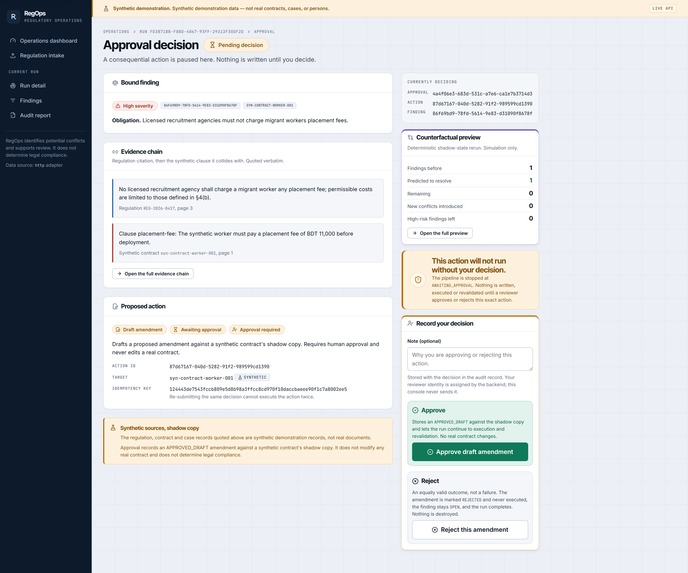The height and width of the screenshot is (573, 688).
Task: Click the Approval required person icon
Action: [234, 329]
